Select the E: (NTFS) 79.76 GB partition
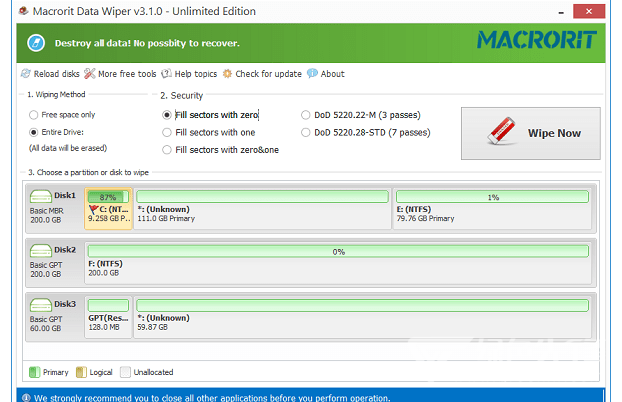This screenshot has width=622, height=402. pyautogui.click(x=492, y=209)
